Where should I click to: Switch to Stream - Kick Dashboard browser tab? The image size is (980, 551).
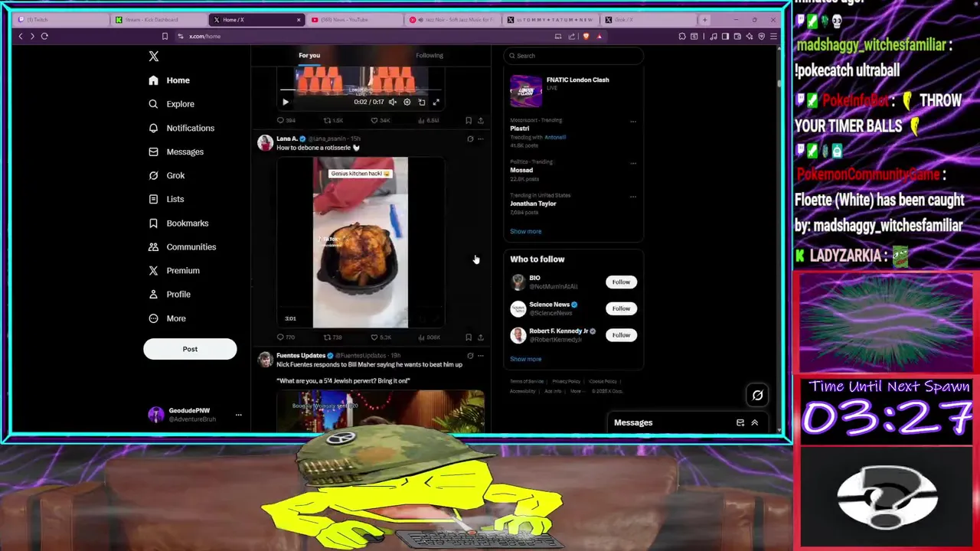[158, 20]
